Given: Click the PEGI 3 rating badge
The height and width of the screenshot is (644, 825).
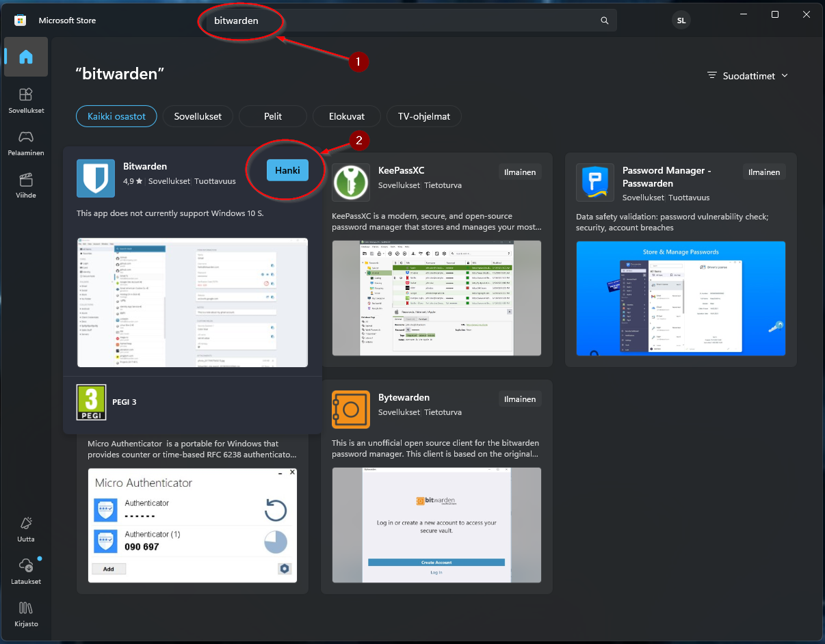Looking at the screenshot, I should (x=91, y=402).
